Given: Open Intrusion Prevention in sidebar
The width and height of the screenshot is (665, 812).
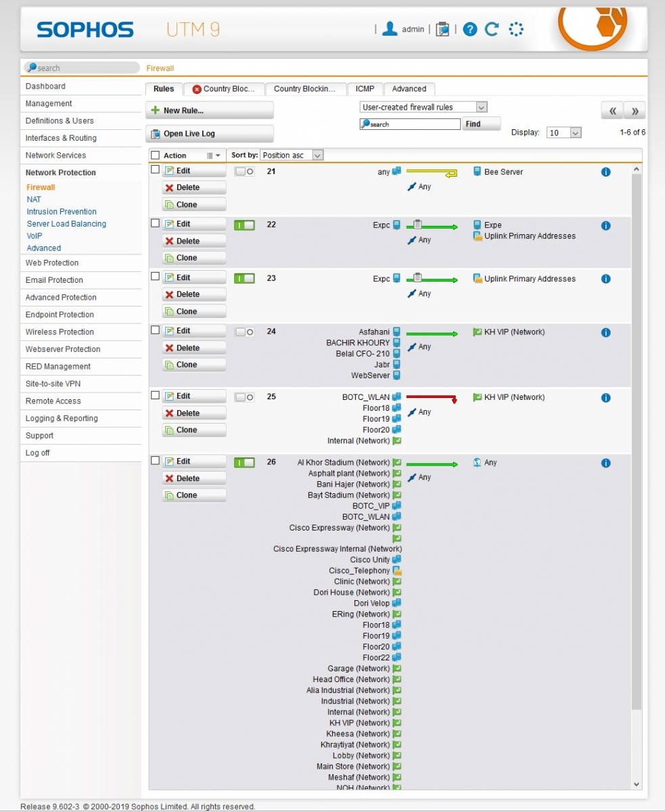Looking at the screenshot, I should (x=62, y=211).
